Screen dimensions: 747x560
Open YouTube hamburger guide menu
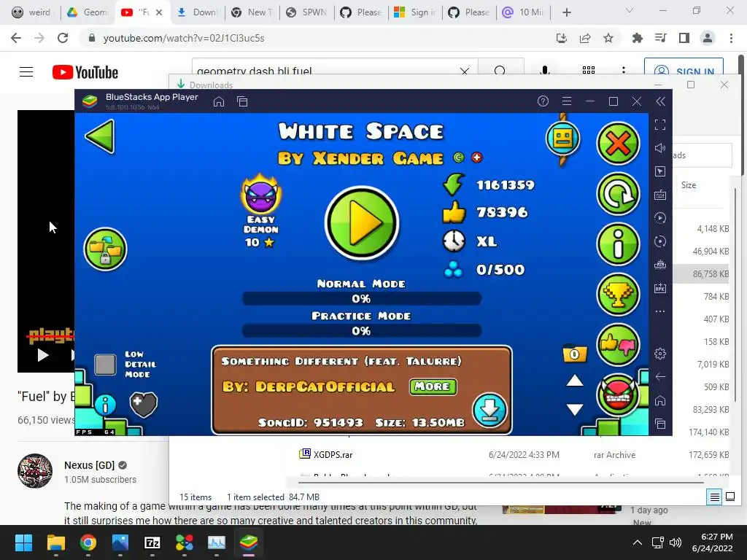[26, 72]
